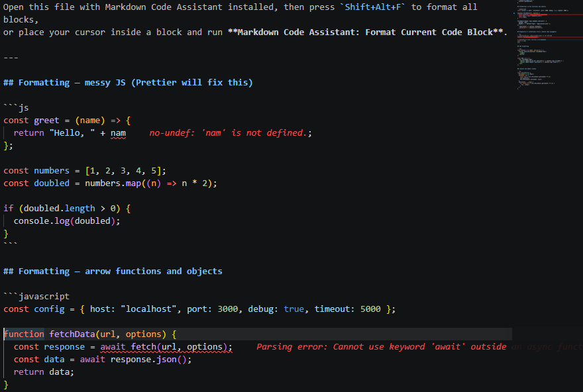Click the heading 'Formatting — messy JS (Prettier will fix this)'

(128, 83)
